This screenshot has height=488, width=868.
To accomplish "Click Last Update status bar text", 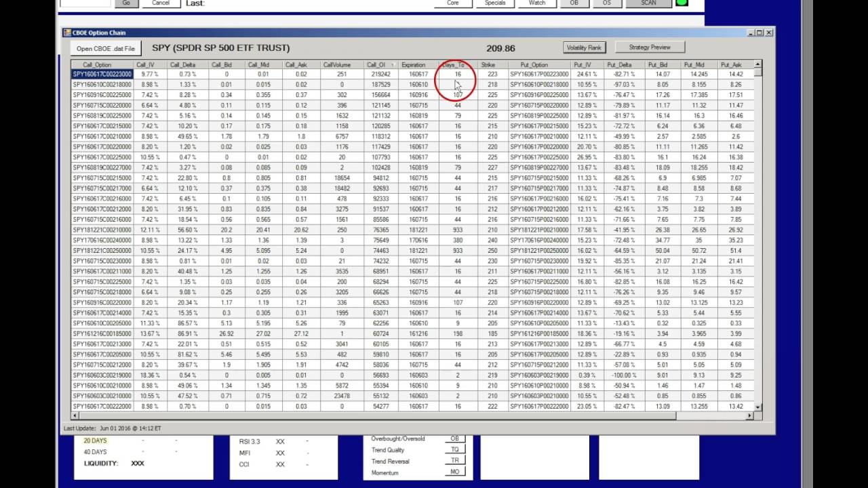I will click(113, 428).
